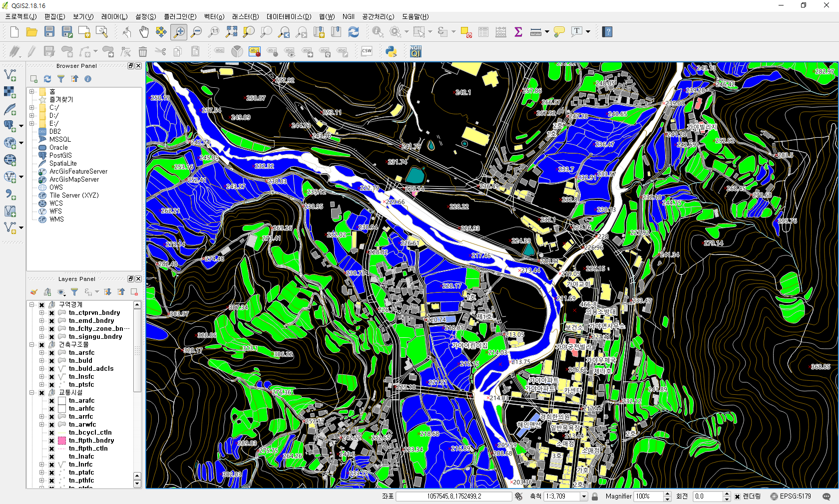Image resolution: width=839 pixels, height=504 pixels.
Task: Open the CSW catalog client icon
Action: tap(367, 51)
